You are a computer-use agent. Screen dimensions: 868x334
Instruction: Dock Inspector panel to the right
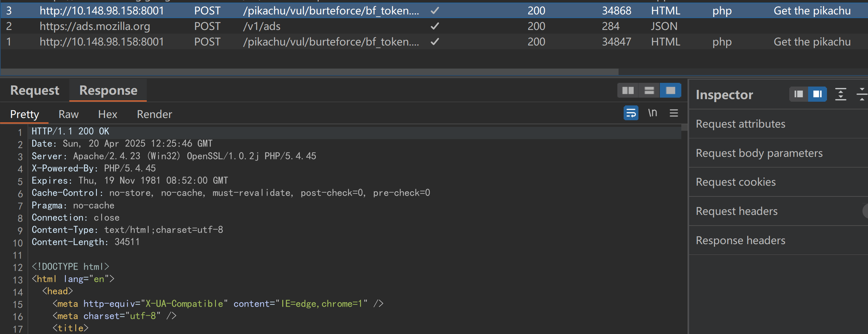pyautogui.click(x=817, y=94)
